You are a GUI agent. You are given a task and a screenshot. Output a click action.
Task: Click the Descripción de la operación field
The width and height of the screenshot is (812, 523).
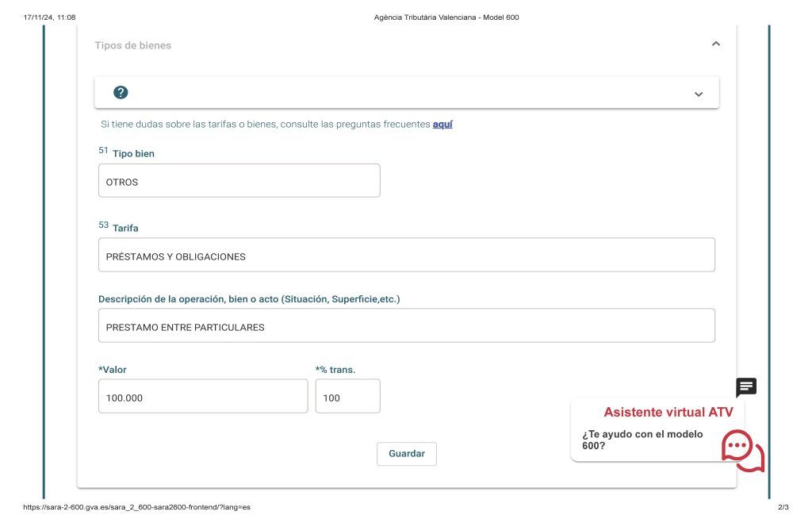406,326
